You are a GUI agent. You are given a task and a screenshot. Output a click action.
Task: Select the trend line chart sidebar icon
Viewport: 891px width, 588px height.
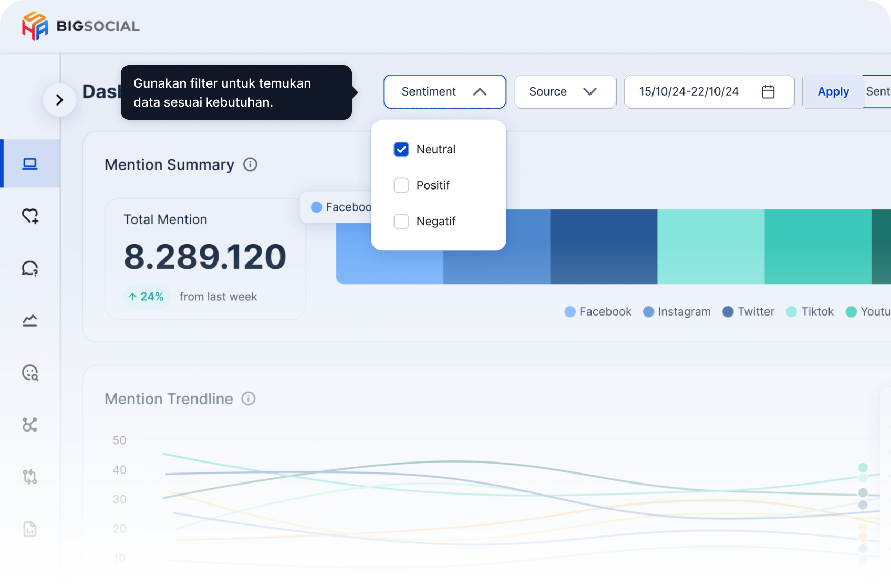coord(30,320)
